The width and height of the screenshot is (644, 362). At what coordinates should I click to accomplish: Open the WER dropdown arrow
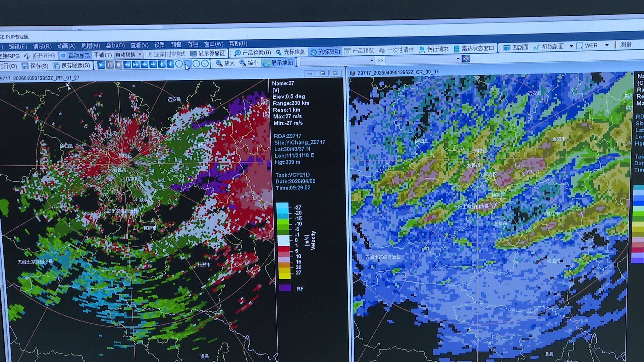(x=607, y=45)
